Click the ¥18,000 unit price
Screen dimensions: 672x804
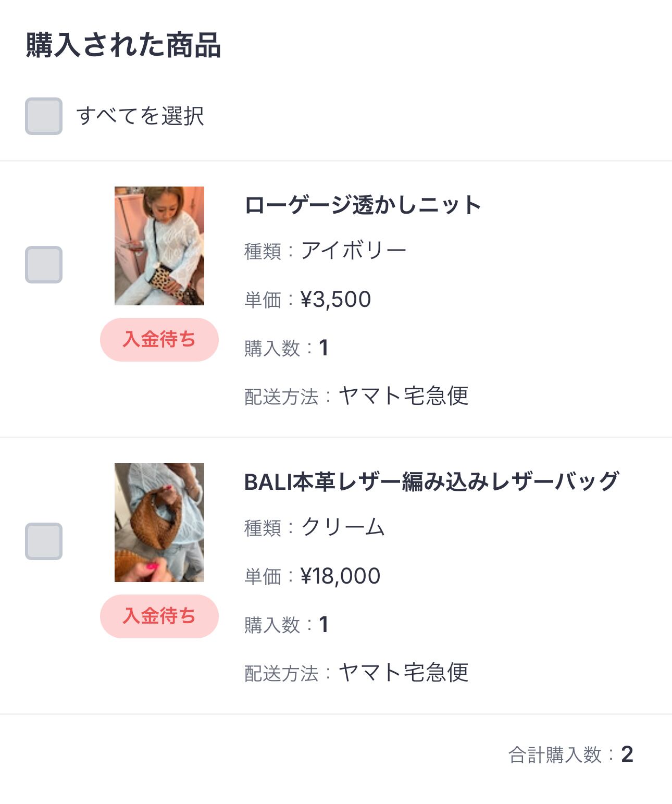pyautogui.click(x=341, y=576)
